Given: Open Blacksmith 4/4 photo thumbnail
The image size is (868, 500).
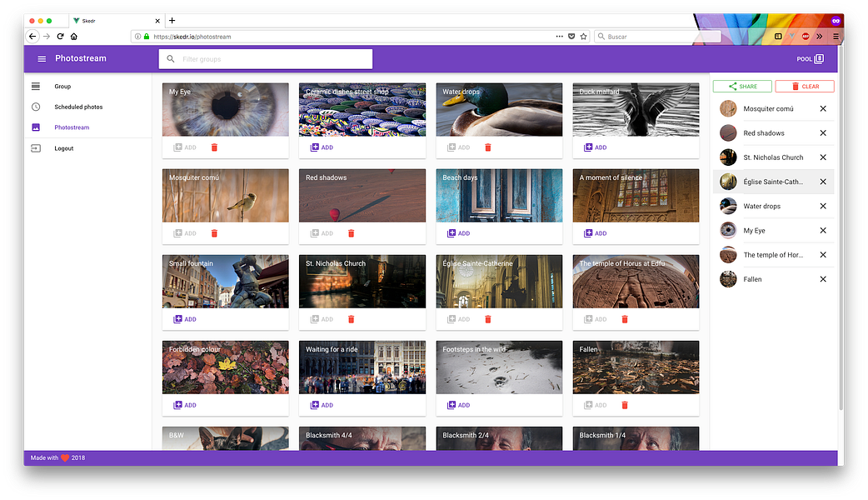Looking at the screenshot, I should pos(362,438).
